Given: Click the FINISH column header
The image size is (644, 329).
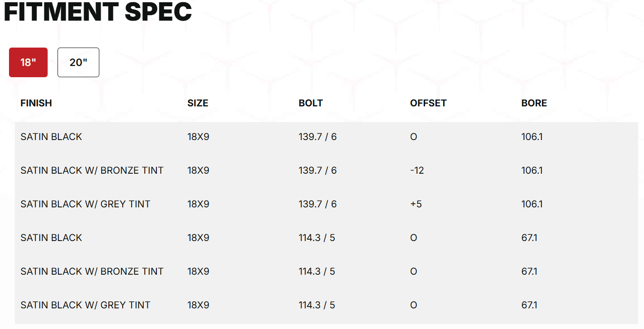Looking at the screenshot, I should click(x=36, y=103).
